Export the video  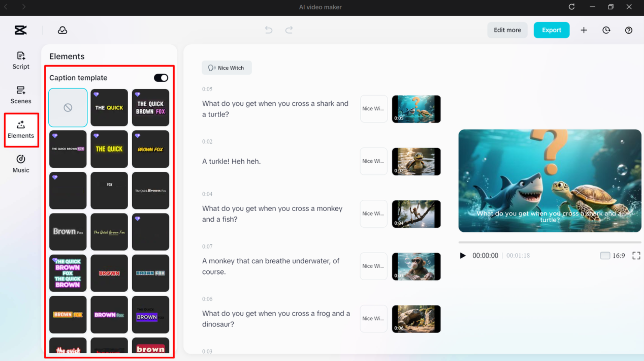(551, 30)
